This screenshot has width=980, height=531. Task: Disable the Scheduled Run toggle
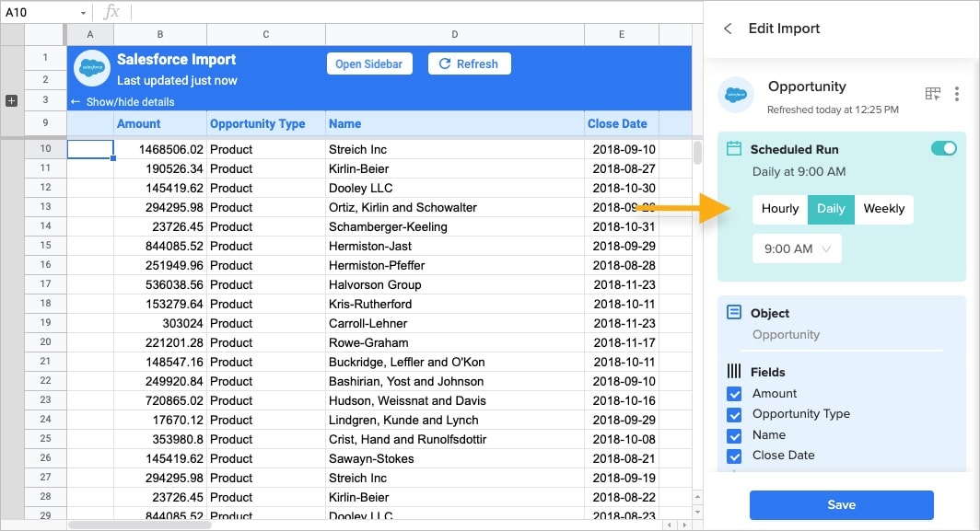[943, 148]
